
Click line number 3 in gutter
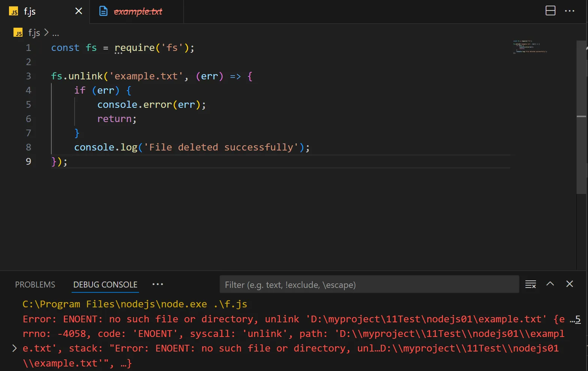click(28, 76)
